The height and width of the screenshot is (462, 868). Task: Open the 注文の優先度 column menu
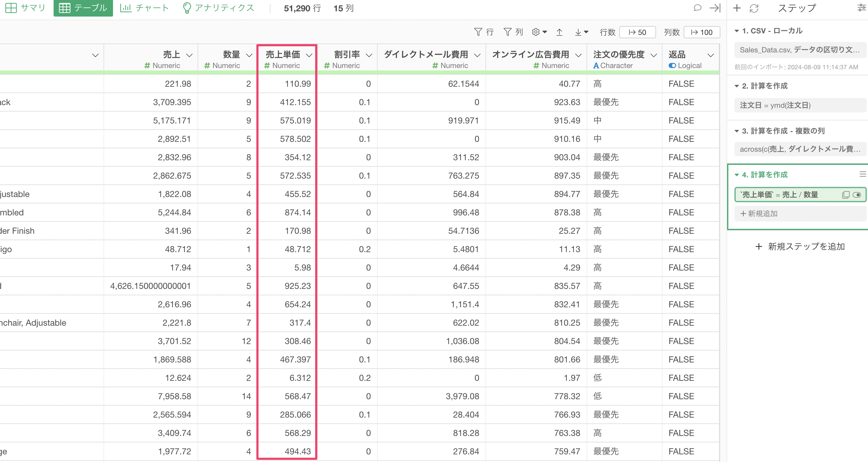tap(654, 55)
